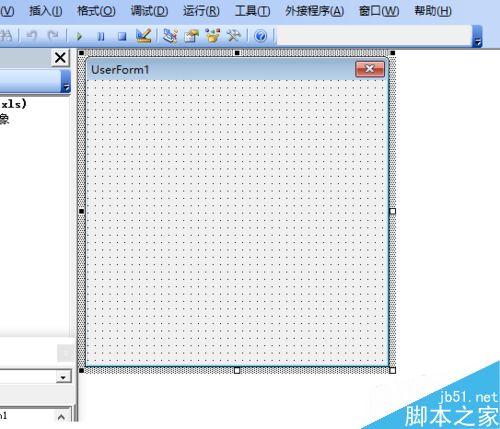Run the macro with green play icon
The height and width of the screenshot is (429, 500).
[79, 36]
